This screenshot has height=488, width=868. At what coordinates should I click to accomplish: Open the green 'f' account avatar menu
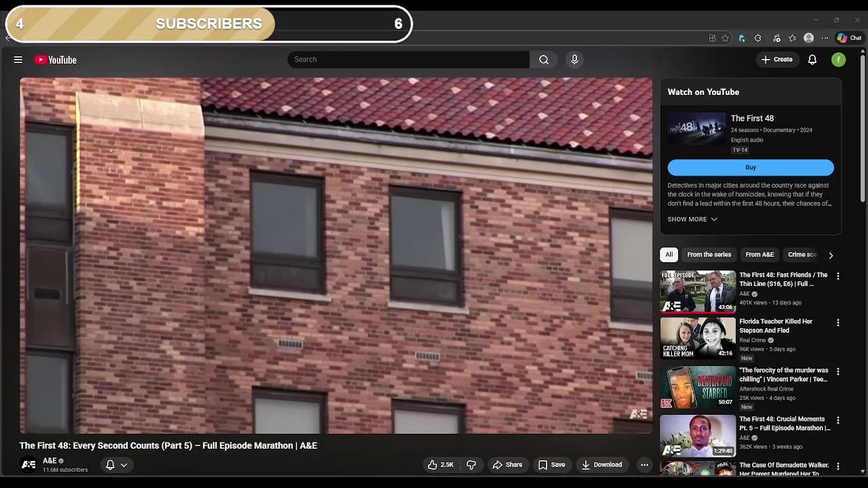(839, 60)
